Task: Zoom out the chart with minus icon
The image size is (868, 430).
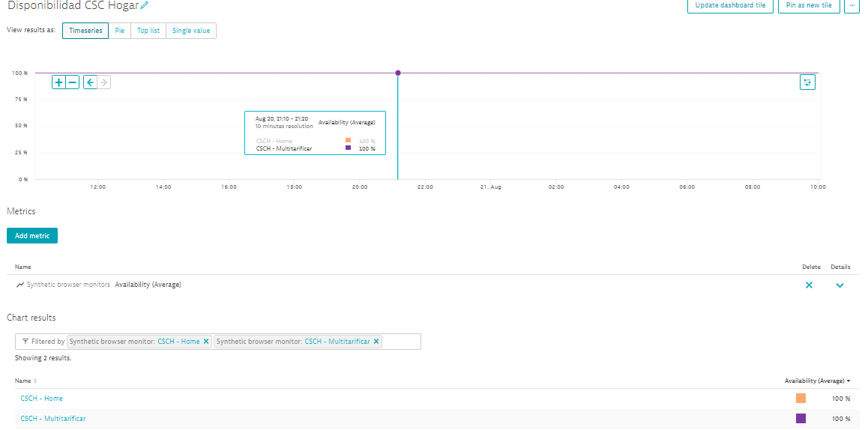Action: (x=73, y=82)
